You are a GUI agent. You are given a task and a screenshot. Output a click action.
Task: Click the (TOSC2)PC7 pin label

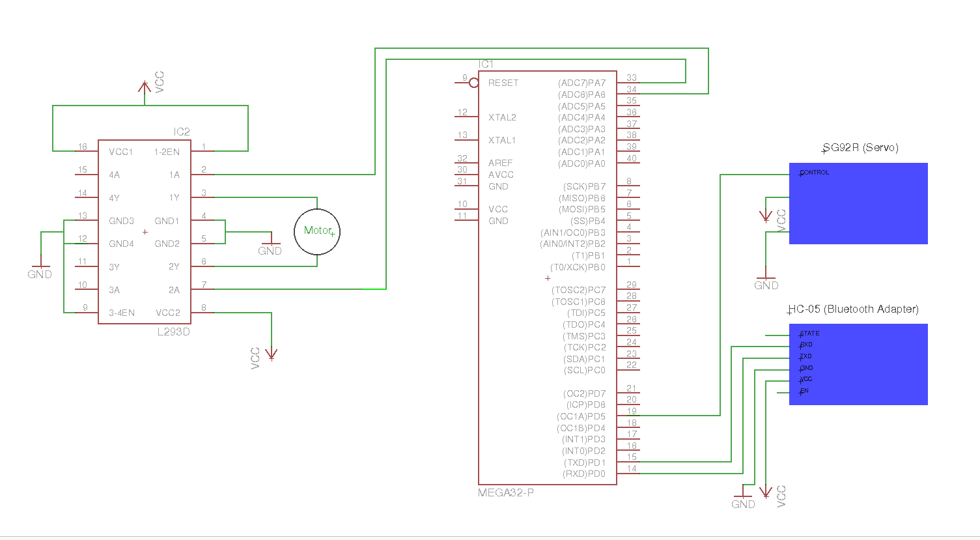pos(579,290)
